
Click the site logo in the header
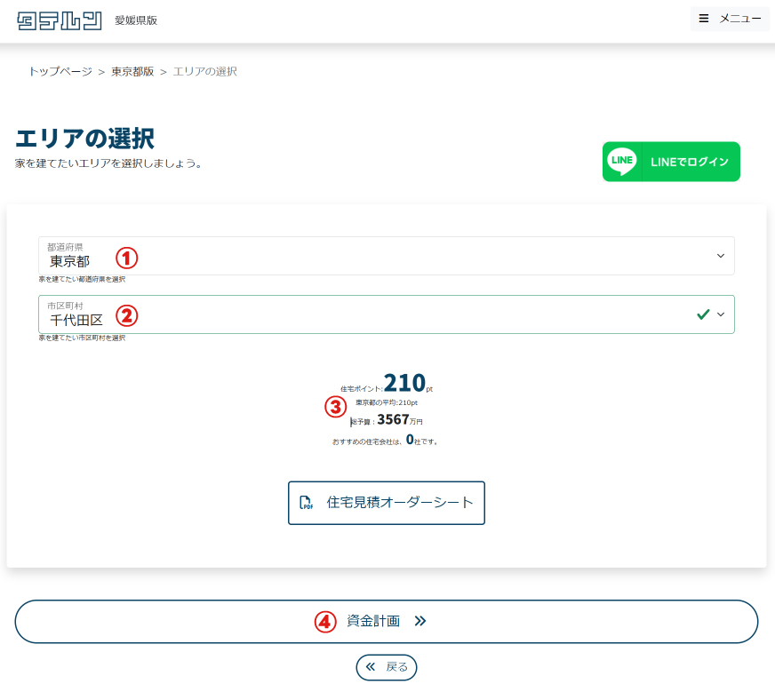coord(60,20)
